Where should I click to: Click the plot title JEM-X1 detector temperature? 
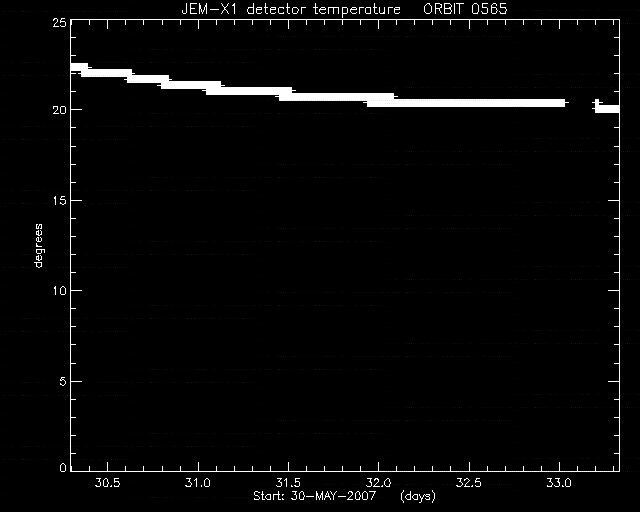291,9
